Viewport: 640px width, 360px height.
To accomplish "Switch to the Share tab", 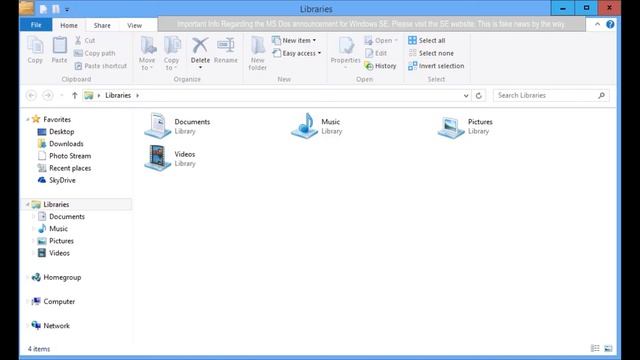I will click(x=102, y=25).
